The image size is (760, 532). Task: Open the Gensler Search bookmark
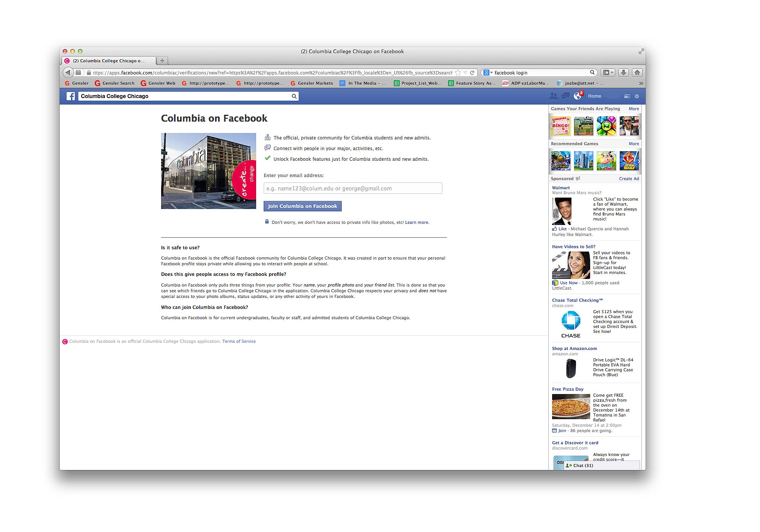point(114,83)
